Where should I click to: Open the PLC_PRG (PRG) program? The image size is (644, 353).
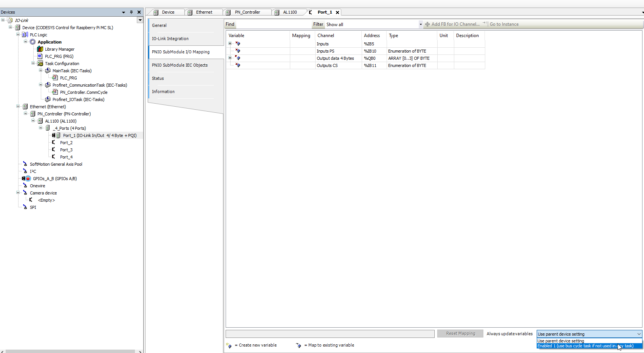[x=59, y=56]
